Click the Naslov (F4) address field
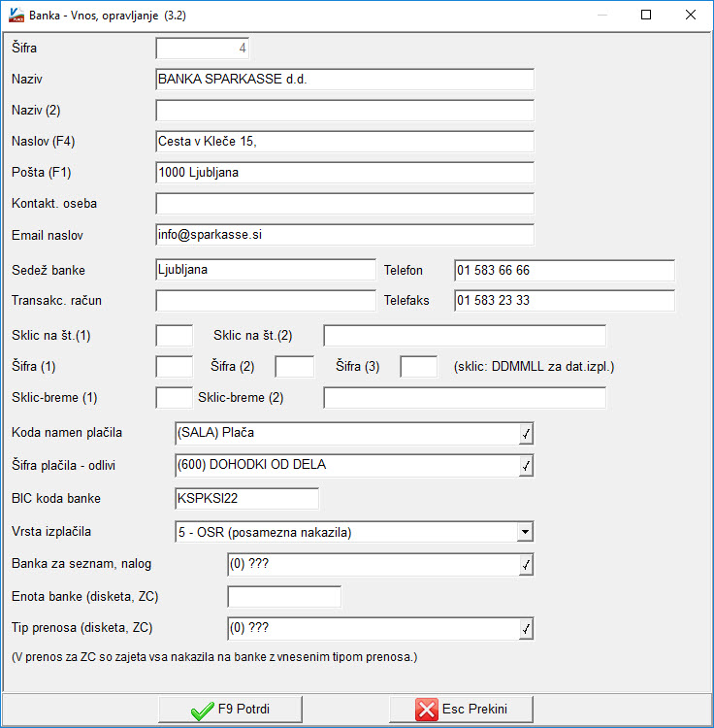This screenshot has width=714, height=728. tap(344, 142)
